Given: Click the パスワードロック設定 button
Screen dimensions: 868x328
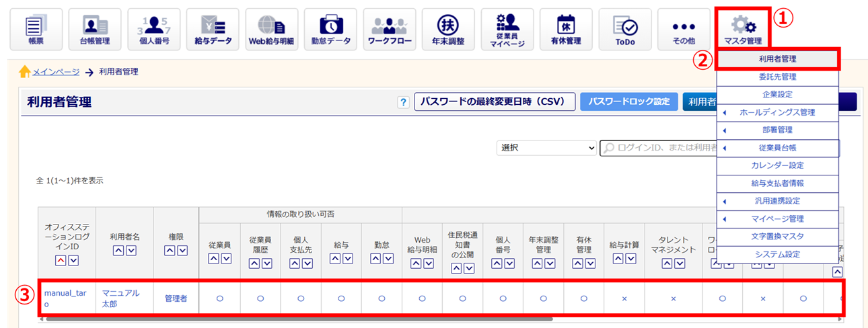Looking at the screenshot, I should (628, 102).
